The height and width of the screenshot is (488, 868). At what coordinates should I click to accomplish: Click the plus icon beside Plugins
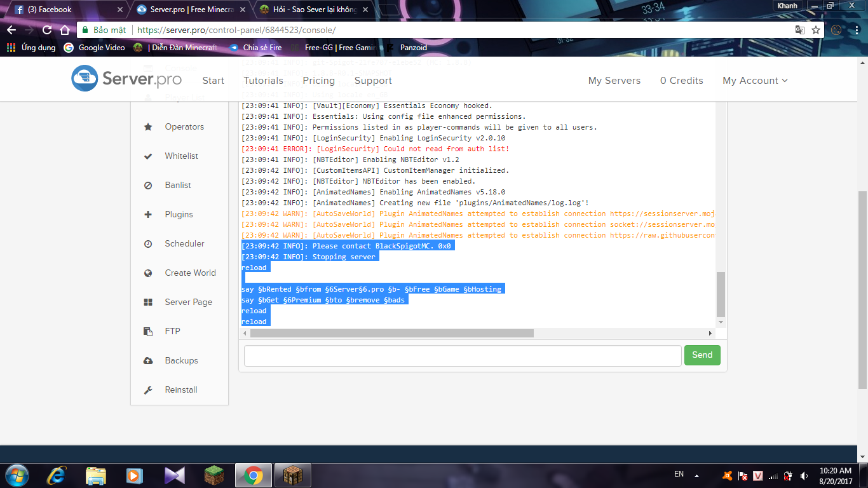pos(148,215)
